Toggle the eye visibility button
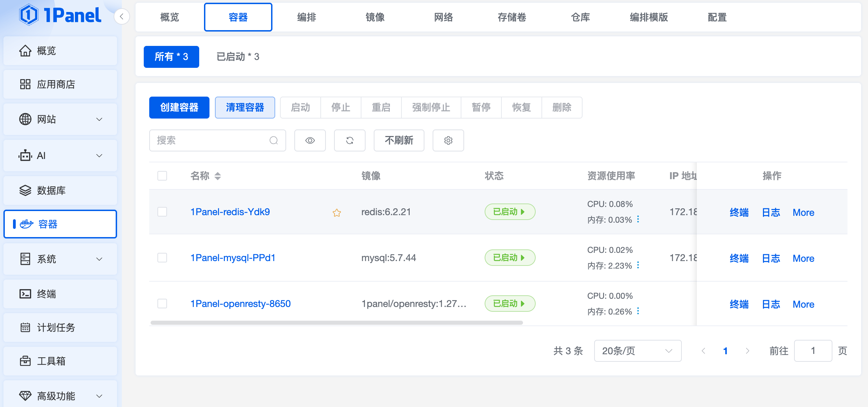 click(x=310, y=140)
